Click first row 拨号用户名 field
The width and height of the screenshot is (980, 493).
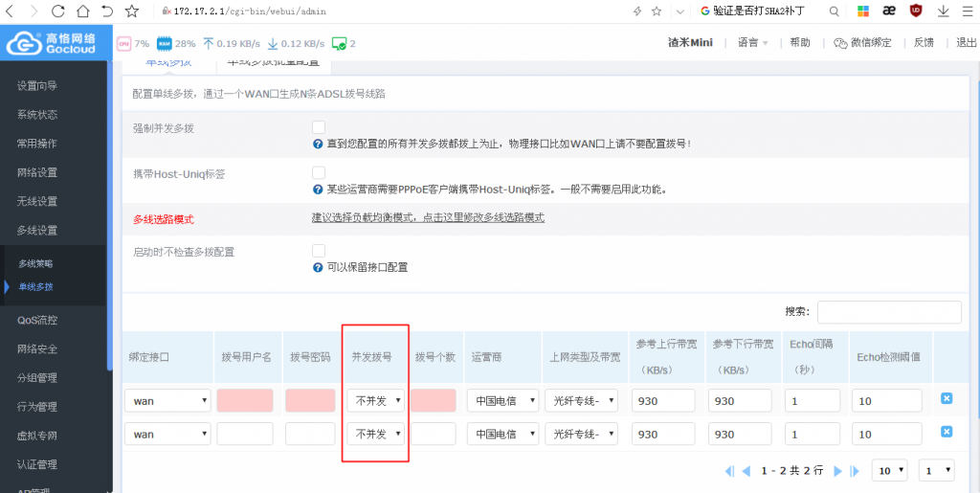245,400
